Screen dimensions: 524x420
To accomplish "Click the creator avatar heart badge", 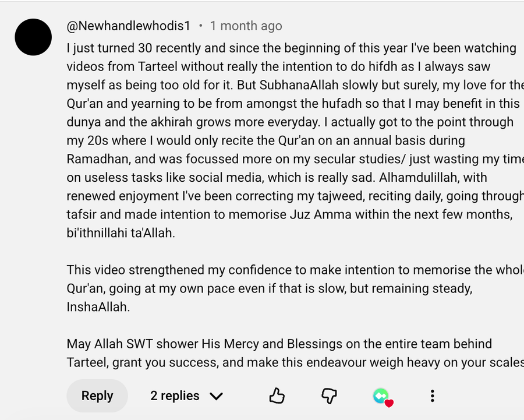I will coord(383,397).
